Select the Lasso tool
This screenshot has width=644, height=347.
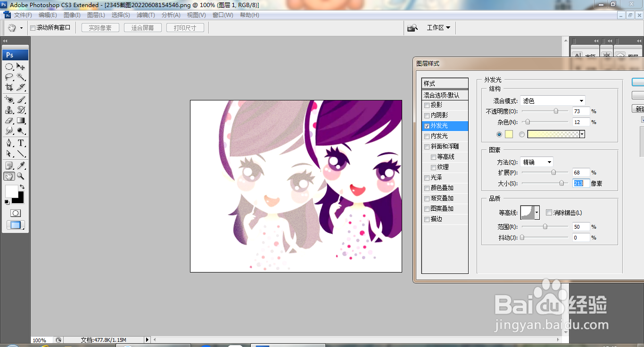(9, 77)
